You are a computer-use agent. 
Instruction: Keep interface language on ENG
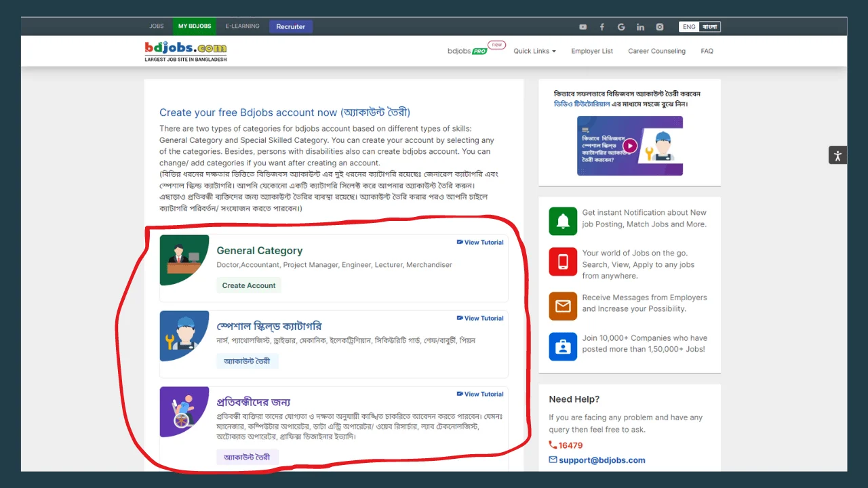[688, 26]
